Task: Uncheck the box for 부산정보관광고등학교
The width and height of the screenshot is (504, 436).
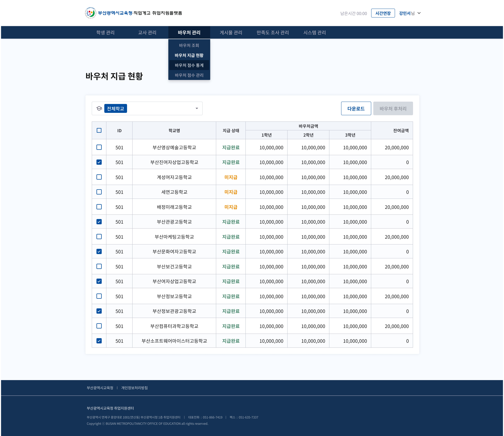Action: (x=99, y=311)
